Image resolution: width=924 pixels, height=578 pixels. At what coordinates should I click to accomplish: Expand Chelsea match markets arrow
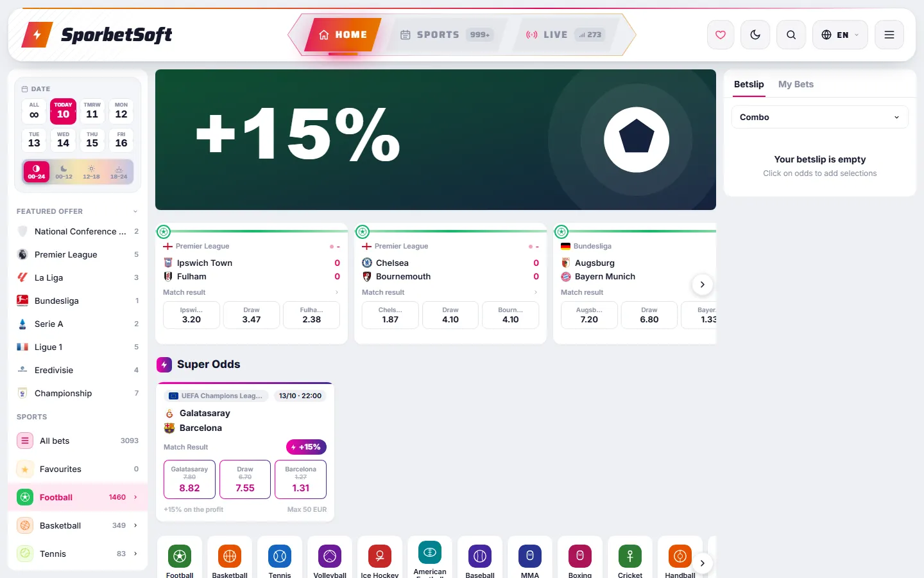click(x=536, y=292)
